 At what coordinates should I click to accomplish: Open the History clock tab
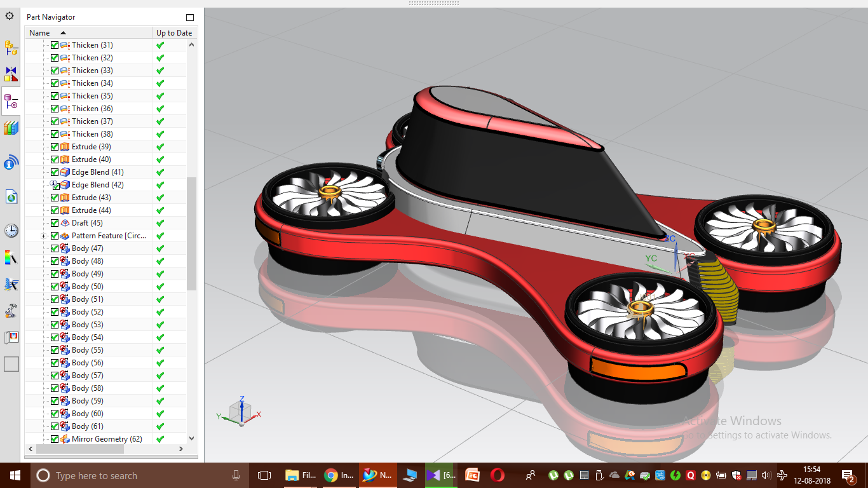(x=11, y=230)
